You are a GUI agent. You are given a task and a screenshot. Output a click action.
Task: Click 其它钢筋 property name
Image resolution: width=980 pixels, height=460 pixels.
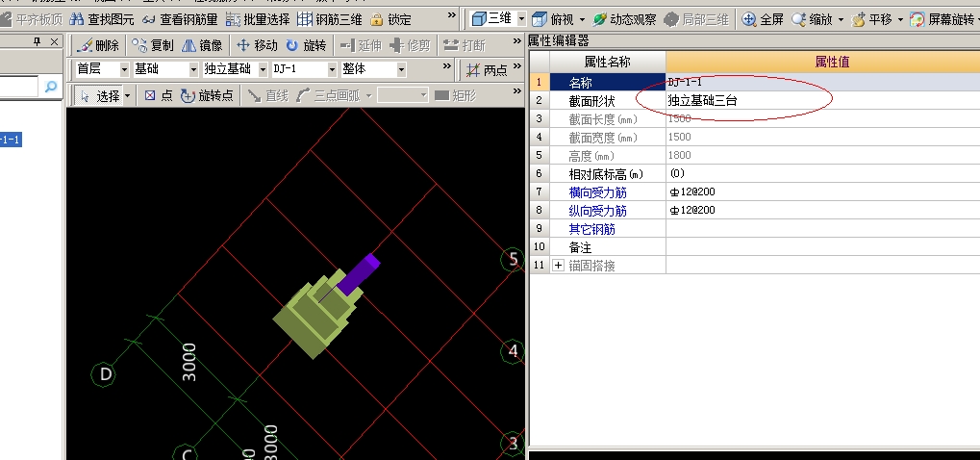pyautogui.click(x=591, y=229)
